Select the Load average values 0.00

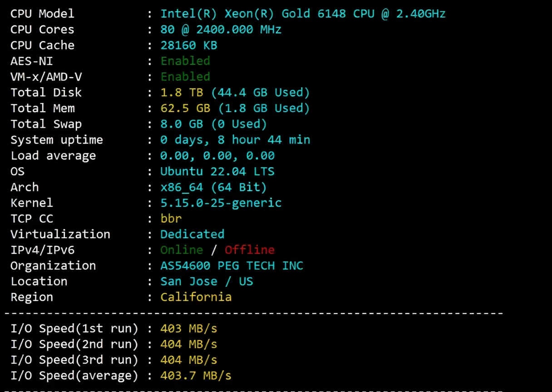(x=217, y=155)
